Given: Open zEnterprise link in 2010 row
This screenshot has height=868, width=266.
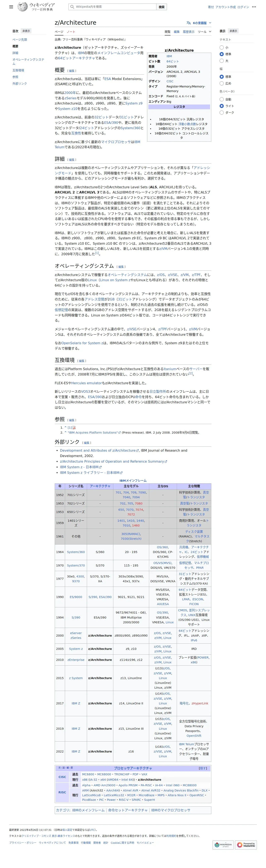Looking at the screenshot, I should [76, 660].
